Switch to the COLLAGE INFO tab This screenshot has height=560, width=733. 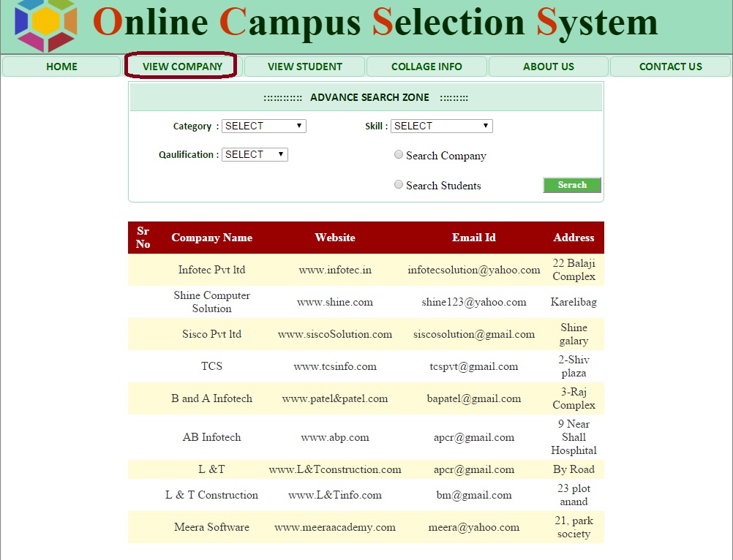click(x=426, y=67)
